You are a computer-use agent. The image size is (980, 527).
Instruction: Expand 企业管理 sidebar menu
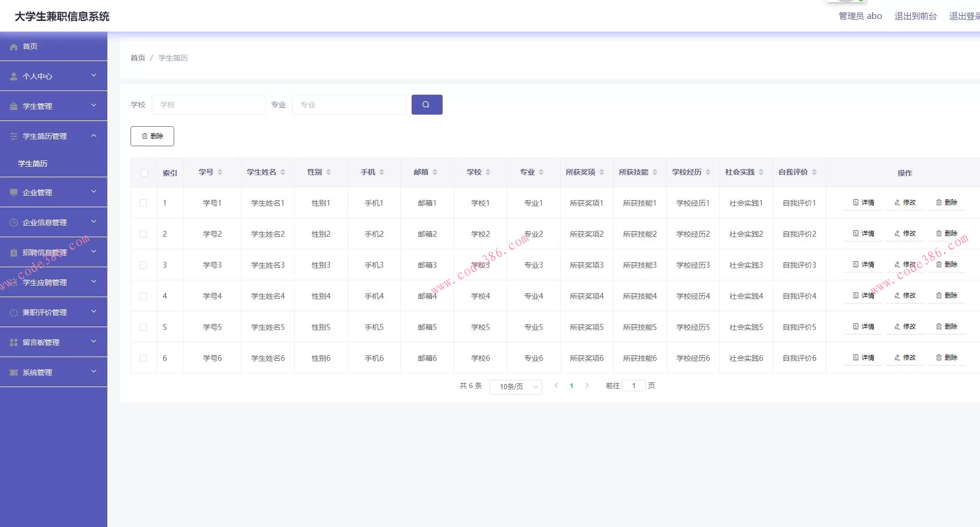coord(53,192)
